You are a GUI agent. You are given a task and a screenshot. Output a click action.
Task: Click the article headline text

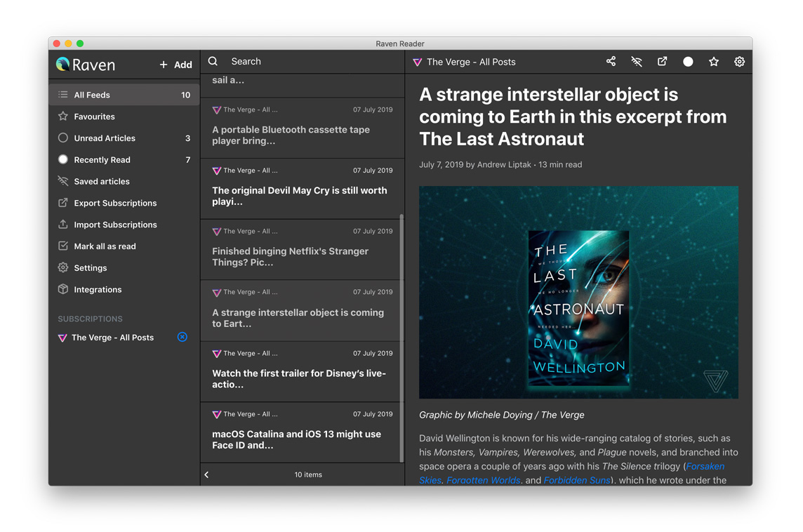pyautogui.click(x=573, y=117)
